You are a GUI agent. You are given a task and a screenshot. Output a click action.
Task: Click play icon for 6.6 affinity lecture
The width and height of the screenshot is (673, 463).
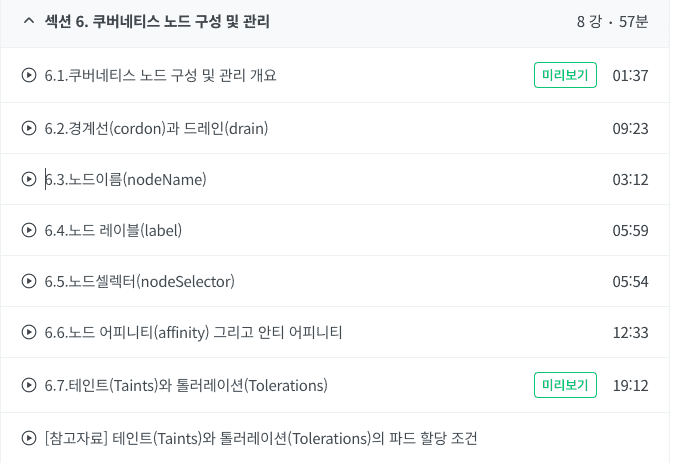tap(29, 332)
